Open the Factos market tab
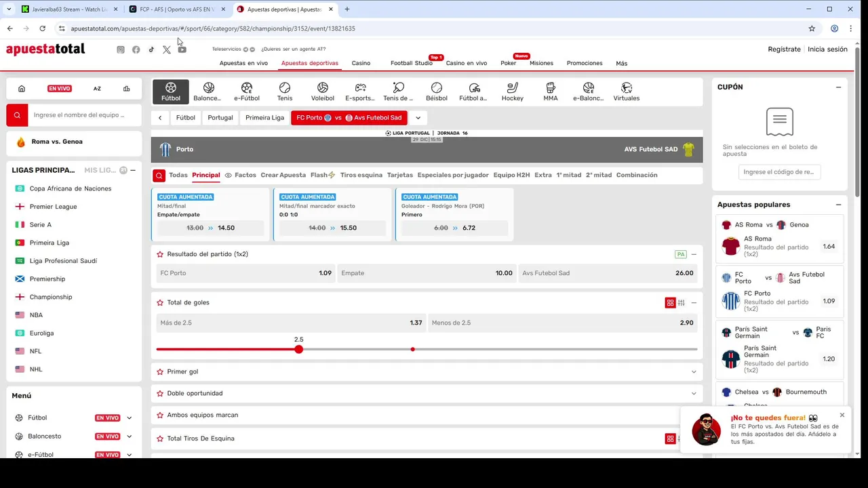Viewport: 868px width, 488px height. (x=241, y=175)
